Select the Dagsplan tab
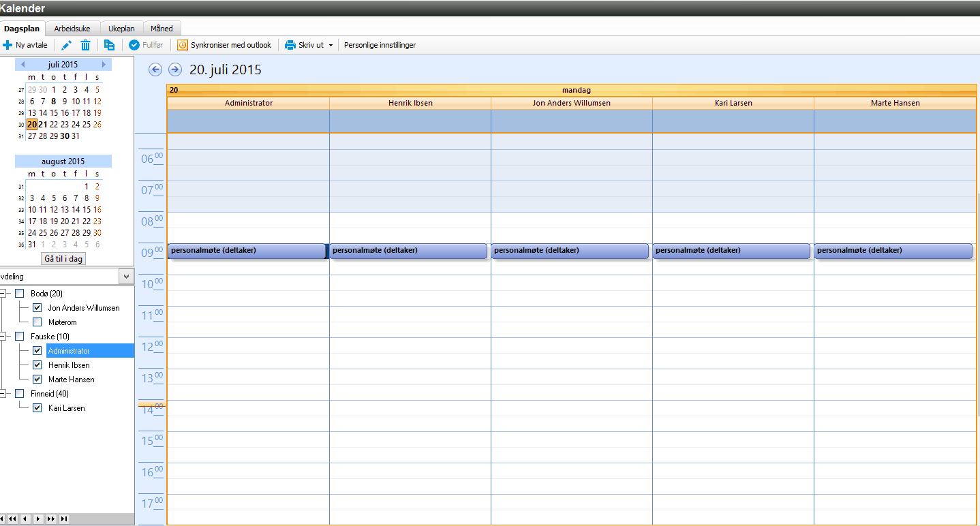This screenshot has height=526, width=980. pos(22,29)
